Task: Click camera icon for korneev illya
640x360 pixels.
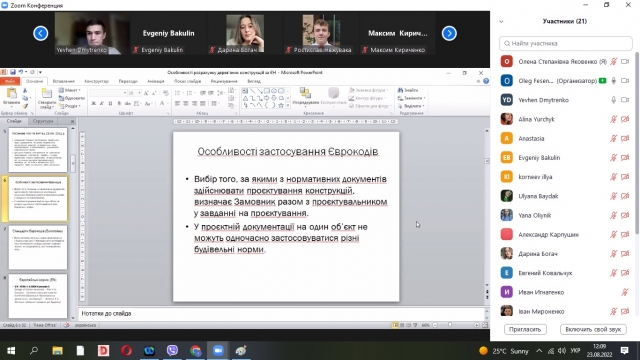Action: [625, 177]
